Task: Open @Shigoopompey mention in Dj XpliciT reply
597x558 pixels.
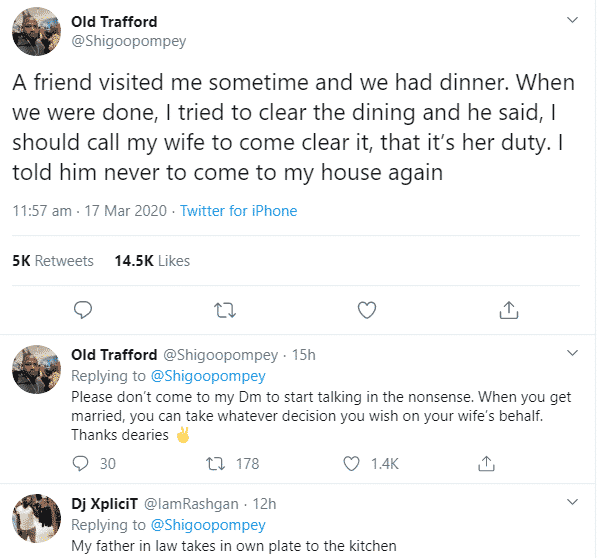Action: click(208, 525)
